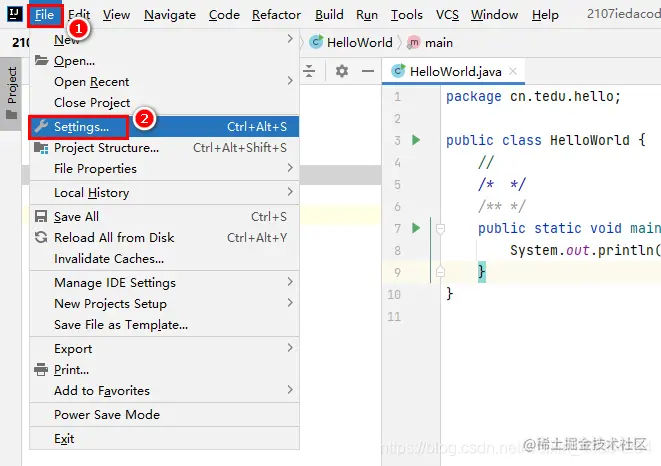Open the VCS menu
661x466 pixels.
tap(447, 15)
